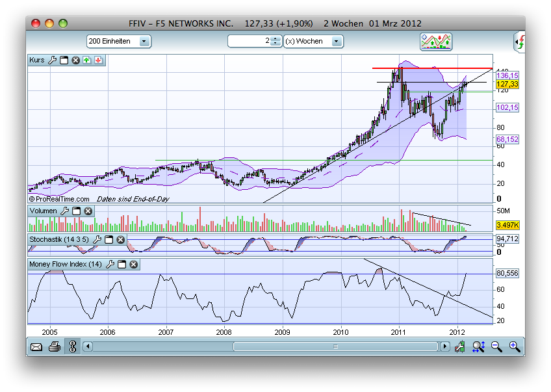The image size is (551, 392).
Task: Click the 80,556 Money Flow value
Action: click(x=507, y=274)
